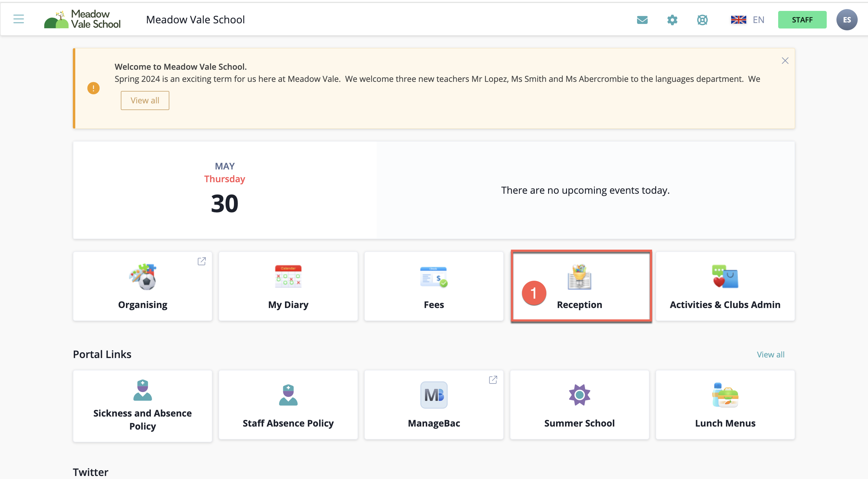Viewport: 868px width, 479px height.
Task: Open the My Diary tile
Action: [288, 286]
